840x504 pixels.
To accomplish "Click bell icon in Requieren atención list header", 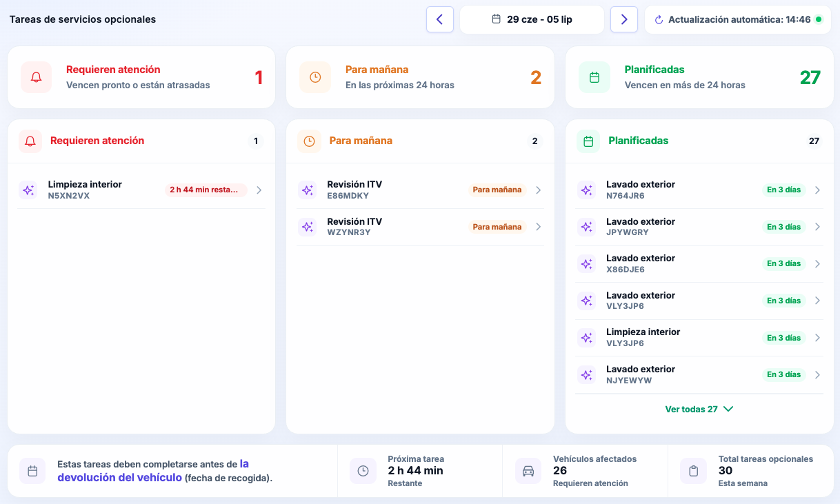I will pos(30,141).
